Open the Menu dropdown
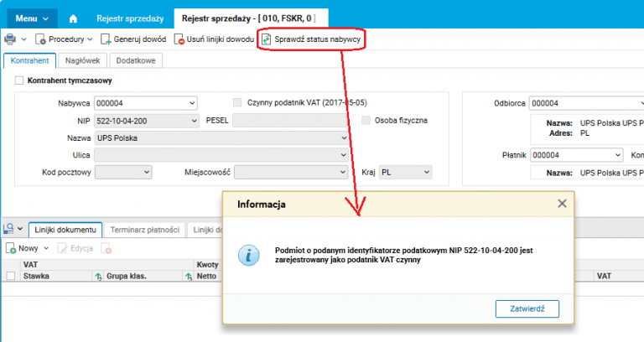Screen dimensions: 644x342 [x=32, y=18]
